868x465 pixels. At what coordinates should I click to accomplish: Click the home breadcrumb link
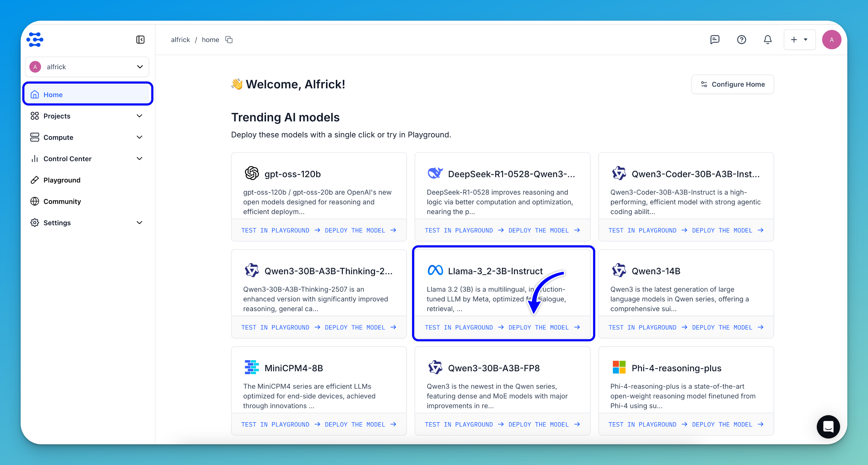[x=210, y=40]
